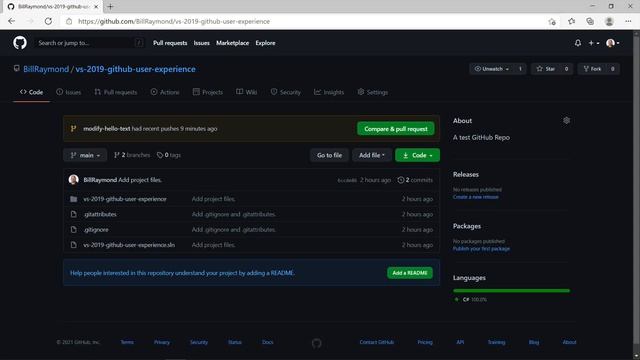Open browser collections icon
Image resolution: width=640 pixels, height=360 pixels.
590,21
